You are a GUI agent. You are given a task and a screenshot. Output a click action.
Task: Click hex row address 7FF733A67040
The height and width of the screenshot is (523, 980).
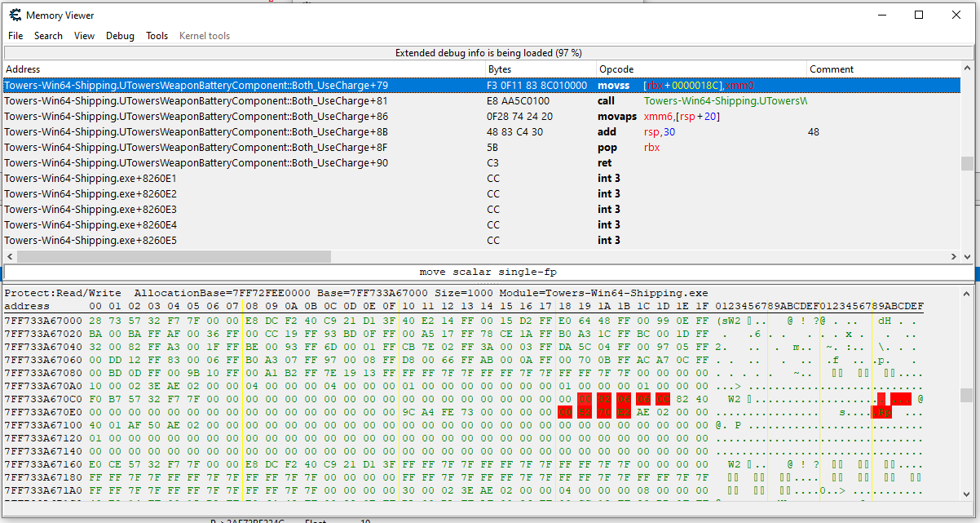43,347
